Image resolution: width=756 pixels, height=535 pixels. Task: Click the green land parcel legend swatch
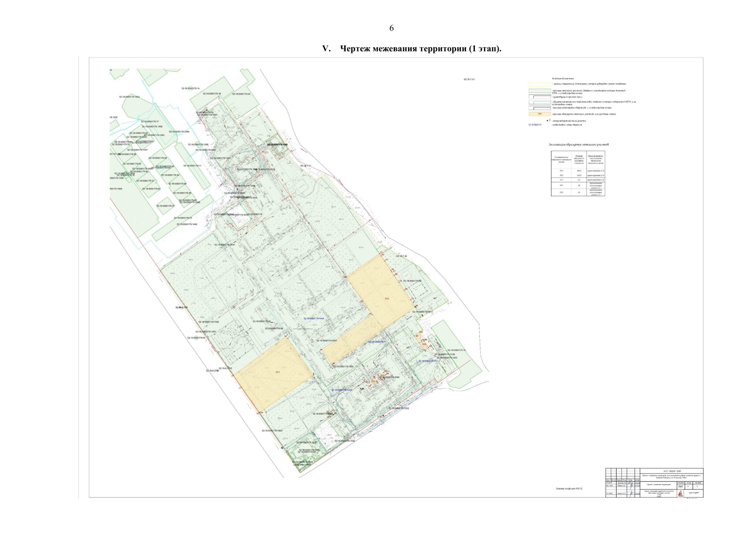tap(539, 91)
